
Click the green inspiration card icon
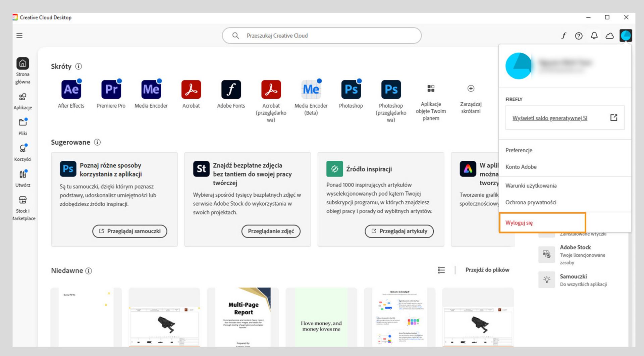coord(334,169)
